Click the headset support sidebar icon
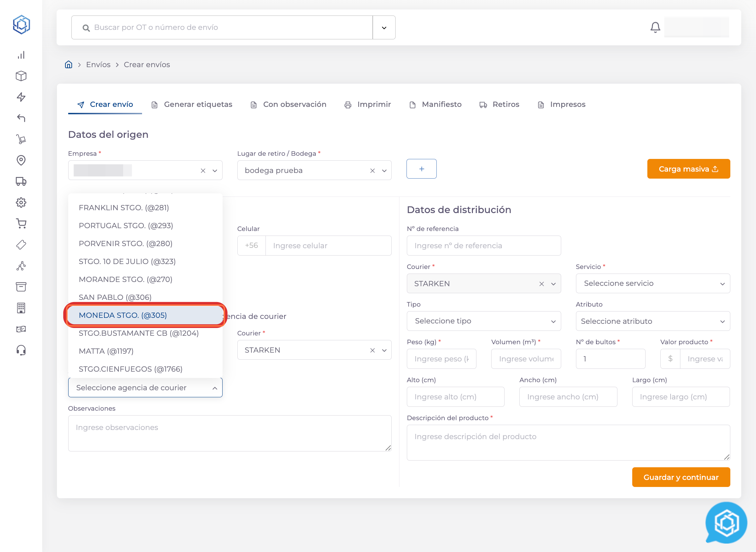 coord(21,350)
